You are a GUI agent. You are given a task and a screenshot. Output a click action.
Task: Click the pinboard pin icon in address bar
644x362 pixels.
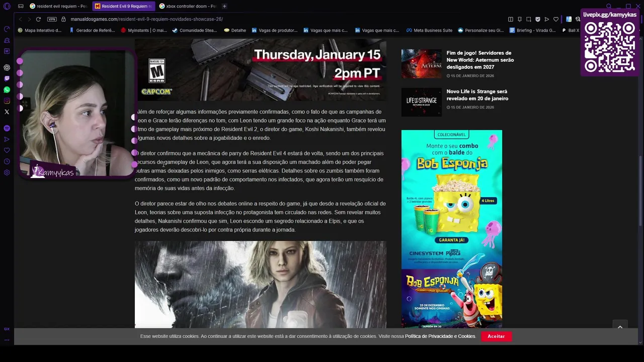click(x=520, y=19)
